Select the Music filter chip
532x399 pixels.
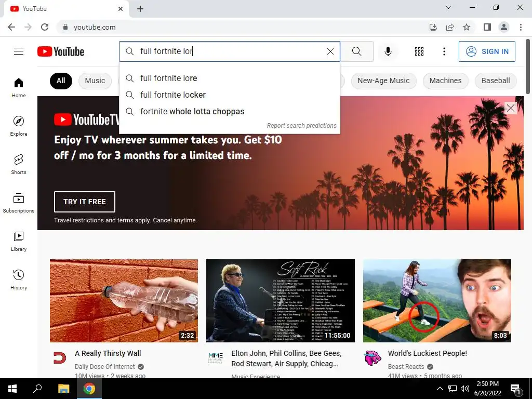click(95, 81)
